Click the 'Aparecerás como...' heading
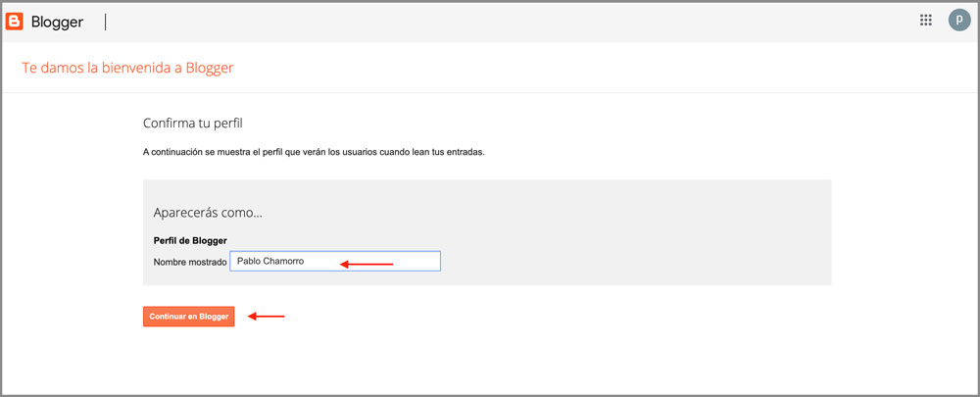This screenshot has height=397, width=980. (208, 213)
